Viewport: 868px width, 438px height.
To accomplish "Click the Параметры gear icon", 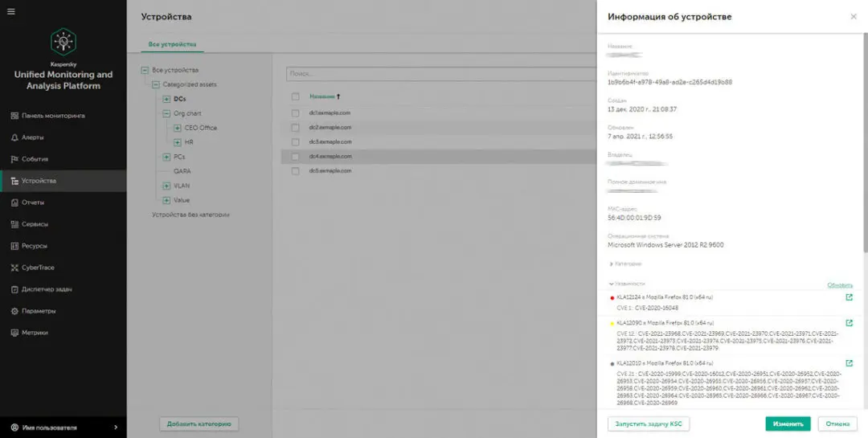I will [x=15, y=311].
